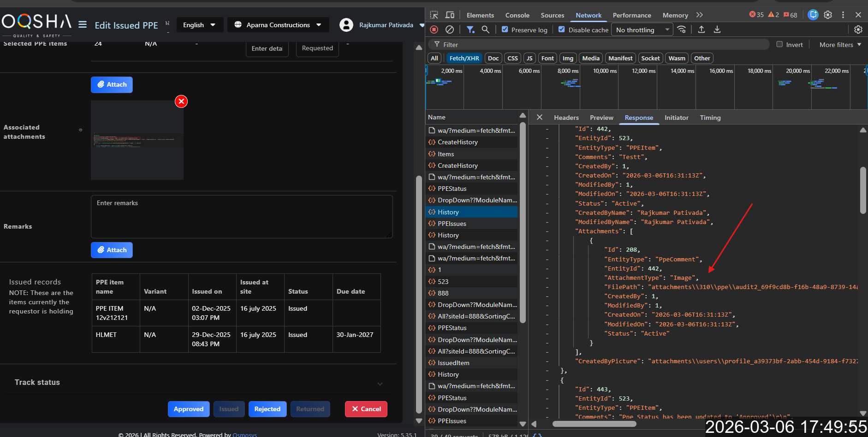Click export HAR download icon
The height and width of the screenshot is (437, 868).
pyautogui.click(x=717, y=30)
